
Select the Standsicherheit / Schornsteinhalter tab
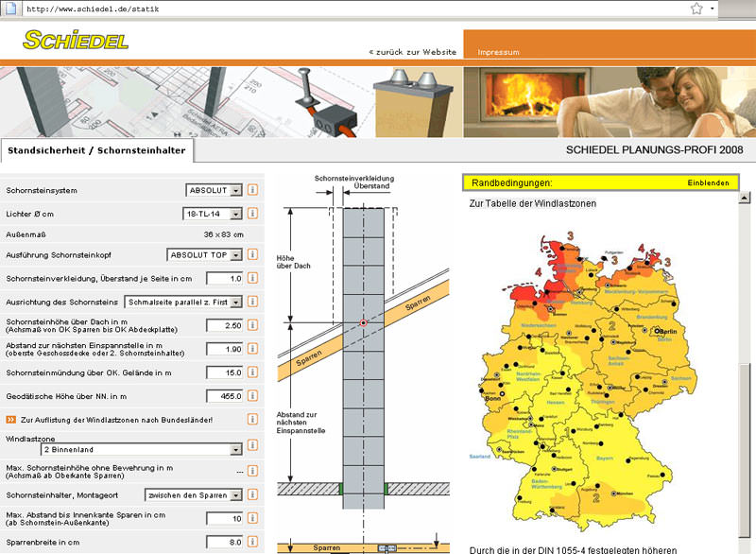(x=96, y=150)
